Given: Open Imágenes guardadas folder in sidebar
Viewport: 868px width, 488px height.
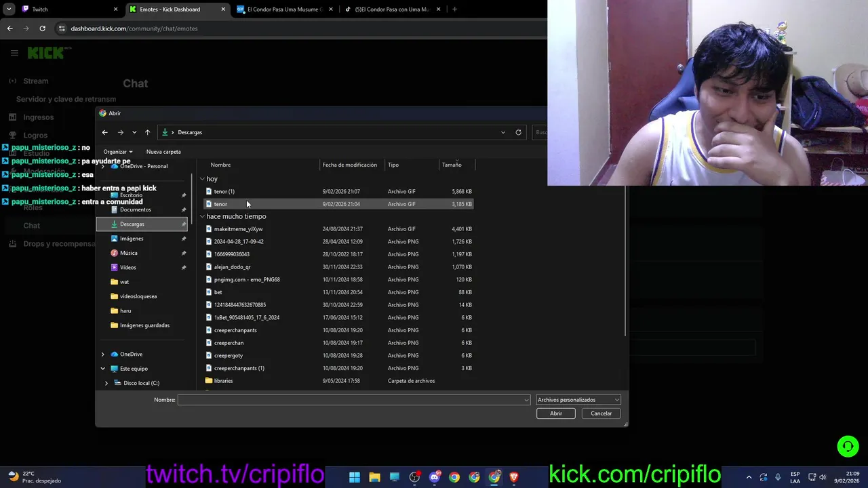Looking at the screenshot, I should 144,325.
